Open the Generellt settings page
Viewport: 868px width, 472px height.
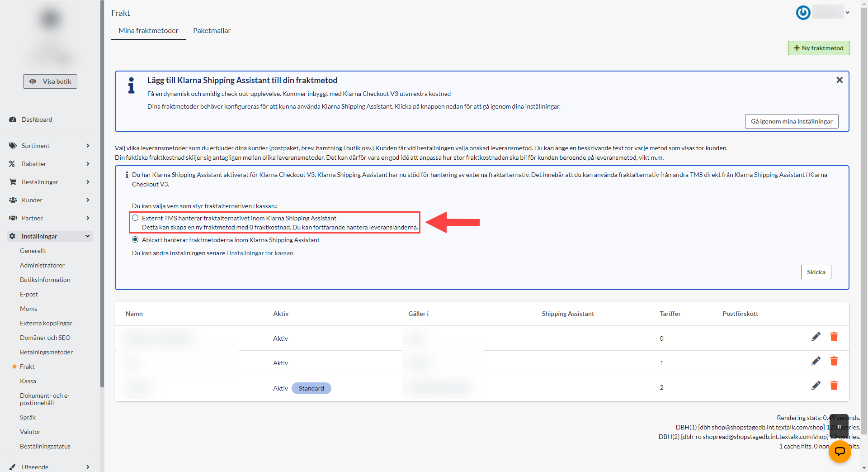click(33, 251)
